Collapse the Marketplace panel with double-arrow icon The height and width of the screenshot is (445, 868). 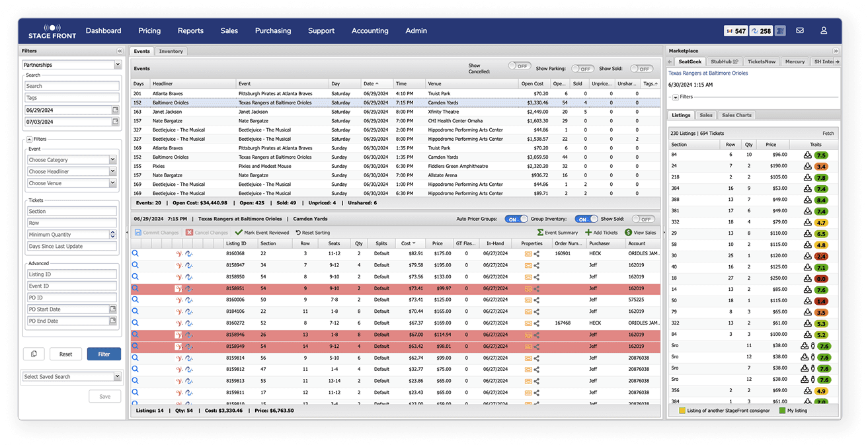(x=836, y=51)
